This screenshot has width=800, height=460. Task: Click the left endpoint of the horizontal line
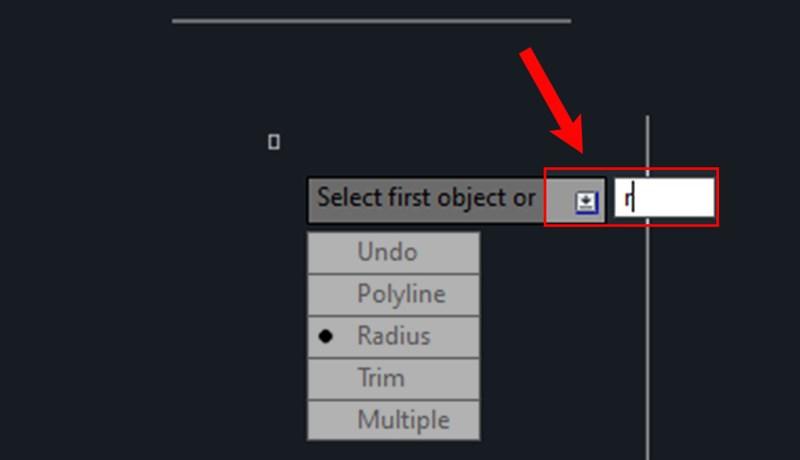coord(174,20)
